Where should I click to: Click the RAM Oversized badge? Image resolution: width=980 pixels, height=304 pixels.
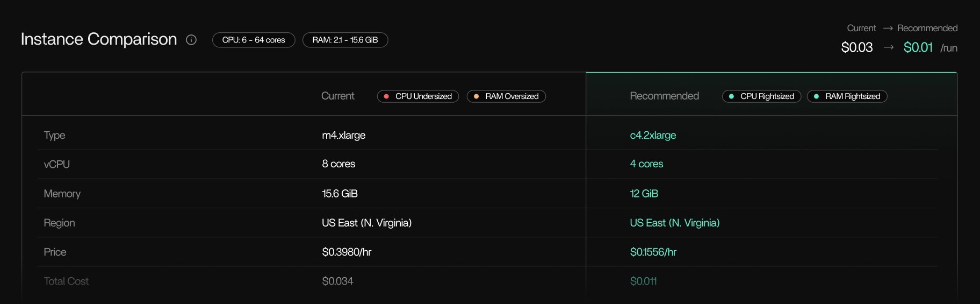pyautogui.click(x=506, y=96)
